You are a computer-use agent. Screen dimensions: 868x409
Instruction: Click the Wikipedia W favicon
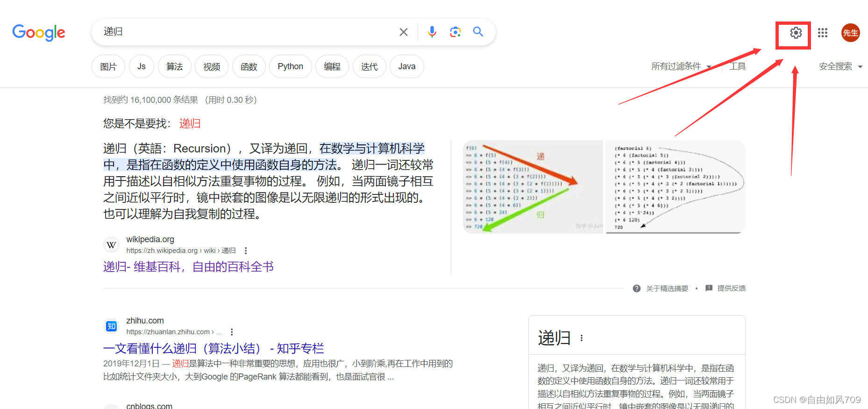click(111, 245)
